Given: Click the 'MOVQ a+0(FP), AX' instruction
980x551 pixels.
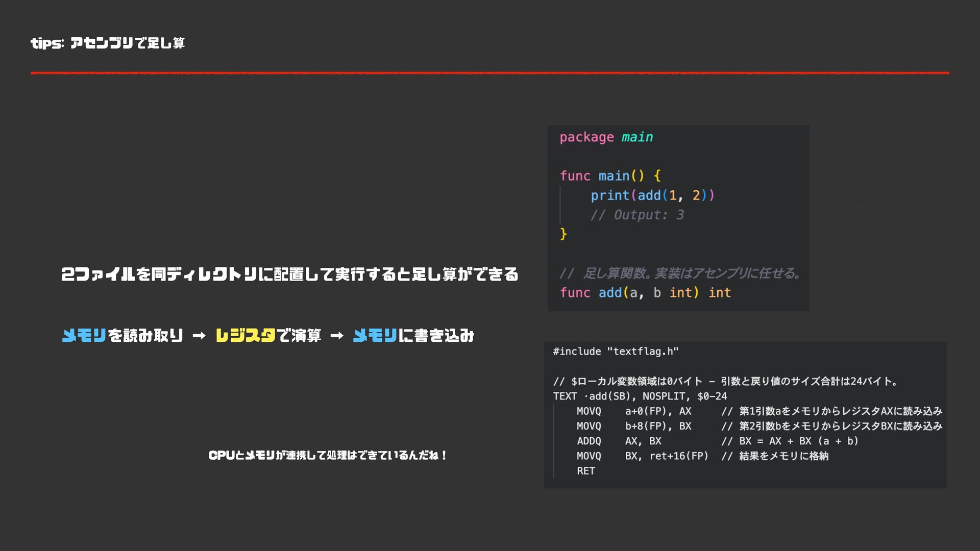Looking at the screenshot, I should pos(634,411).
